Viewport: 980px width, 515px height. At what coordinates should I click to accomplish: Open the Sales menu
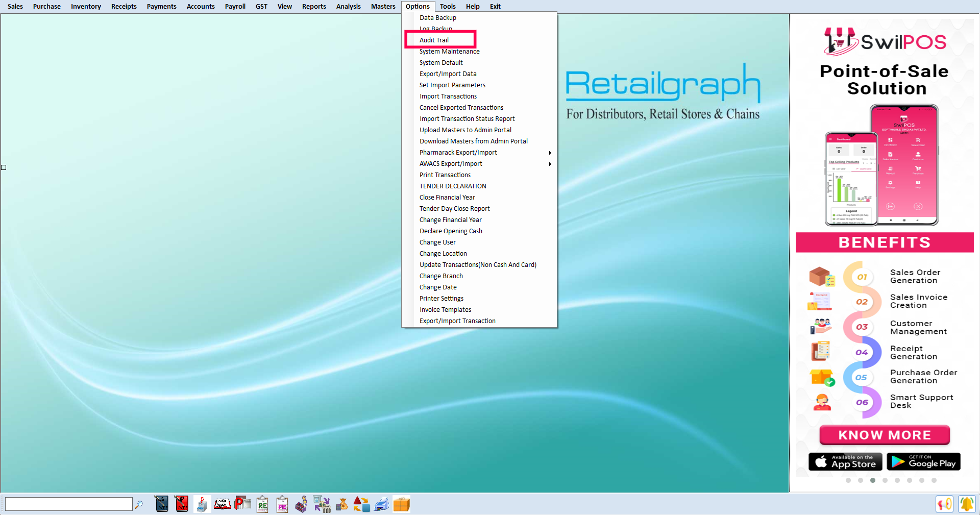coord(15,6)
